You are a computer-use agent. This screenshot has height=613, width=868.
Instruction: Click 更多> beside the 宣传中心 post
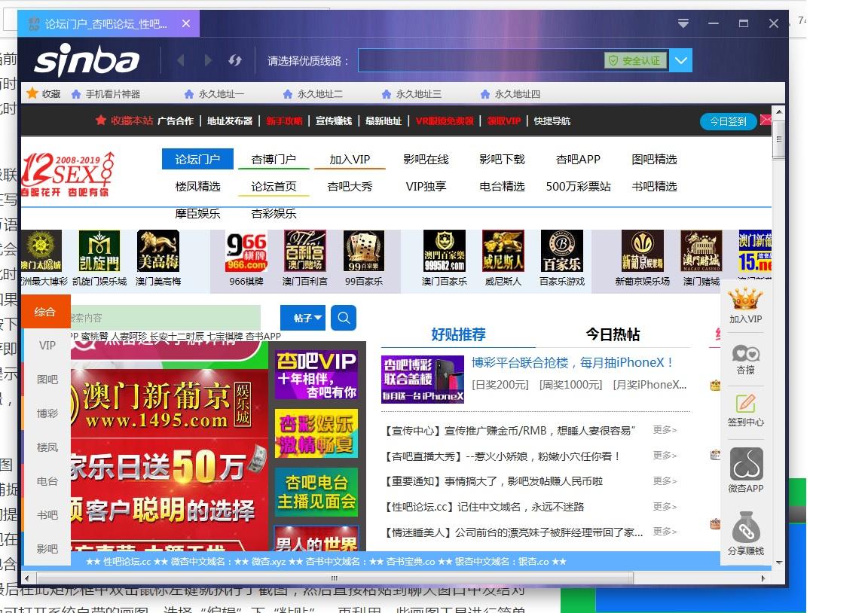click(665, 430)
